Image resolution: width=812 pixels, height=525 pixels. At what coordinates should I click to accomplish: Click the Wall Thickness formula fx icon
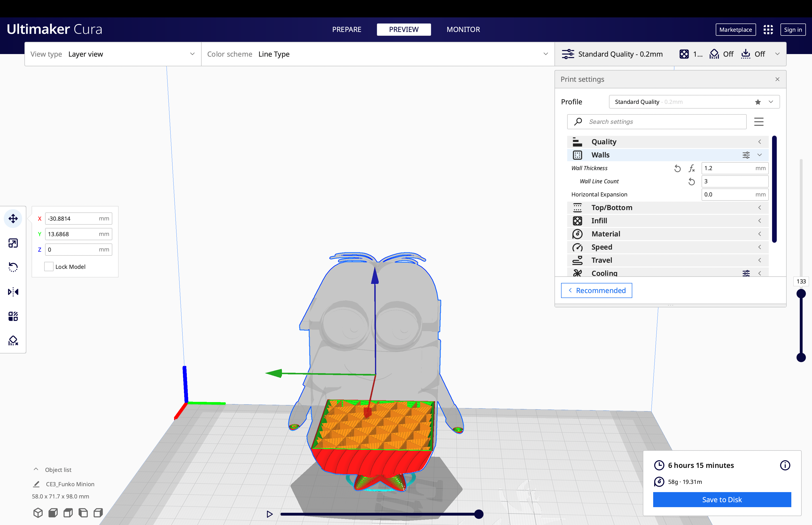pyautogui.click(x=691, y=168)
